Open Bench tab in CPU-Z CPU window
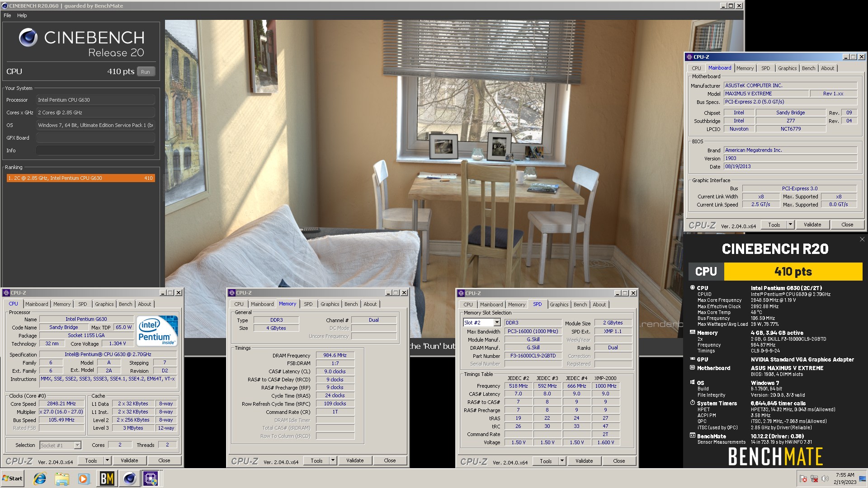Screen dimensions: 868x488 [125, 304]
